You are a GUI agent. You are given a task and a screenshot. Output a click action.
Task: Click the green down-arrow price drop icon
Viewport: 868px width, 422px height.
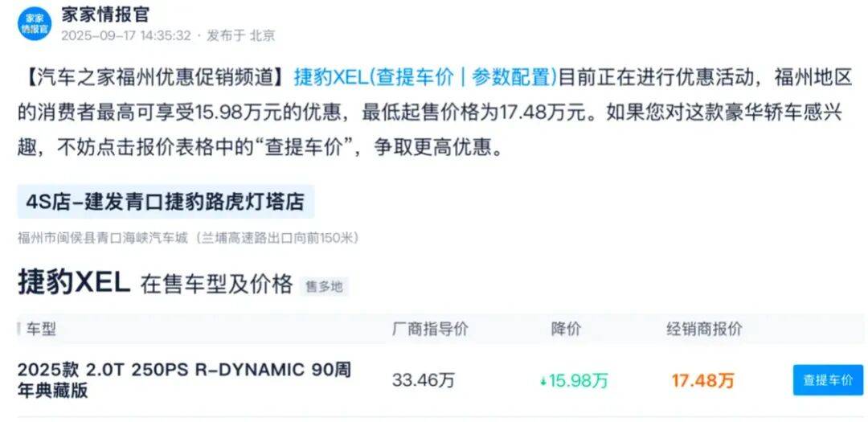click(x=543, y=381)
